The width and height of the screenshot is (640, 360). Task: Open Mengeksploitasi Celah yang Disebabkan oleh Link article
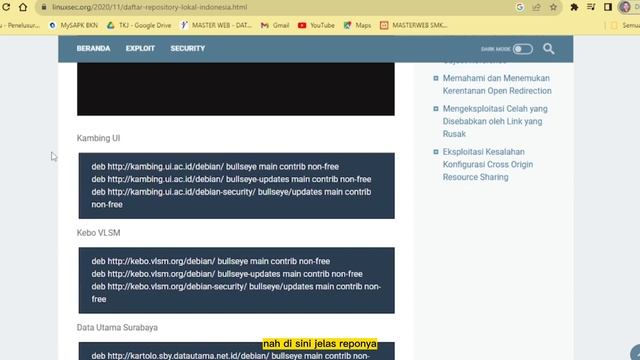pyautogui.click(x=495, y=121)
